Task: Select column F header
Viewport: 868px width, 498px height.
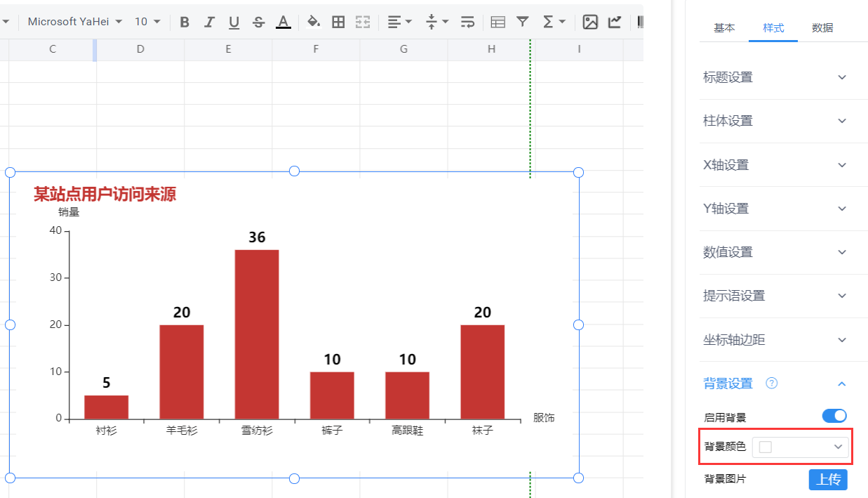Action: point(316,49)
